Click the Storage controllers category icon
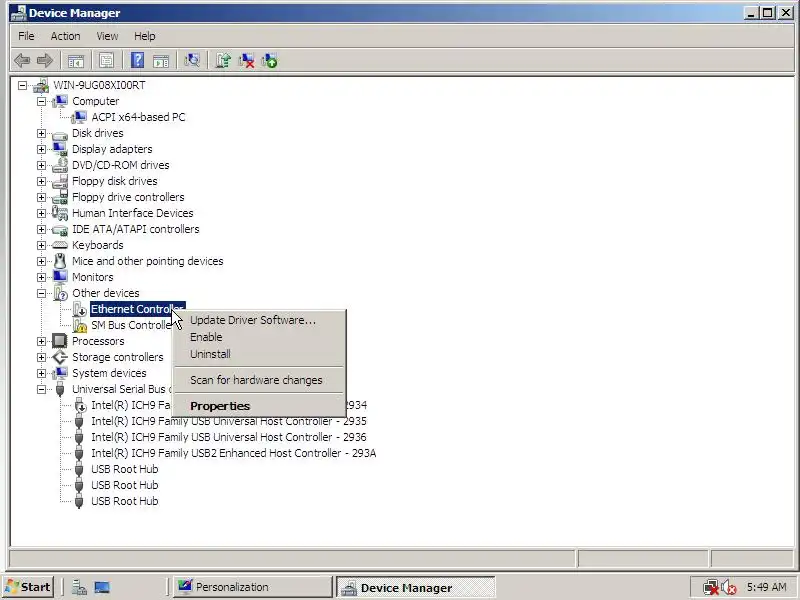Screen dimensions: 800x600 [x=60, y=357]
